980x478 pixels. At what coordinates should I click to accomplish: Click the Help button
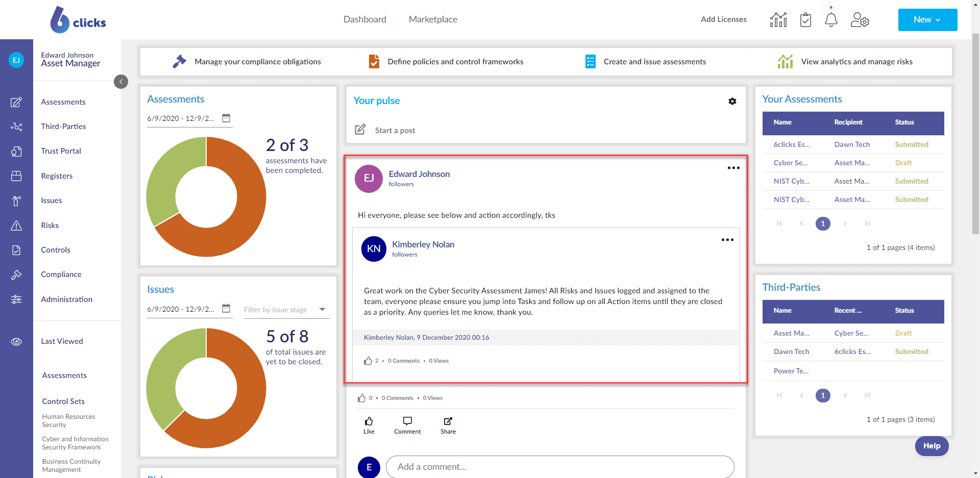932,446
